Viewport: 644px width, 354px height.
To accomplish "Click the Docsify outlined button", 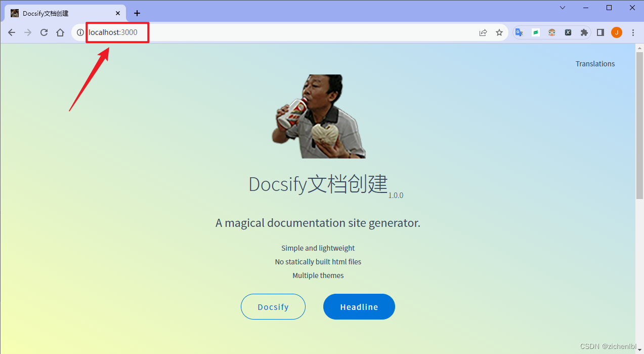I will (x=273, y=307).
